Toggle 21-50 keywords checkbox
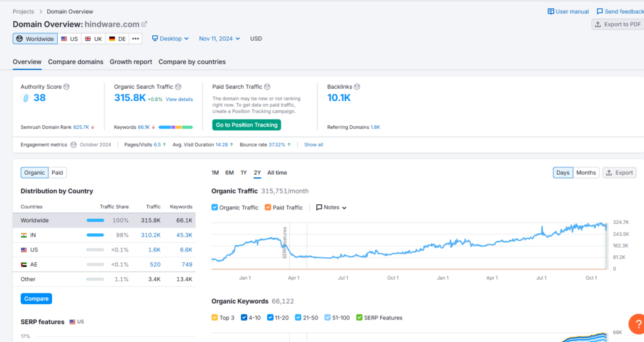The height and width of the screenshot is (342, 644). click(x=298, y=317)
